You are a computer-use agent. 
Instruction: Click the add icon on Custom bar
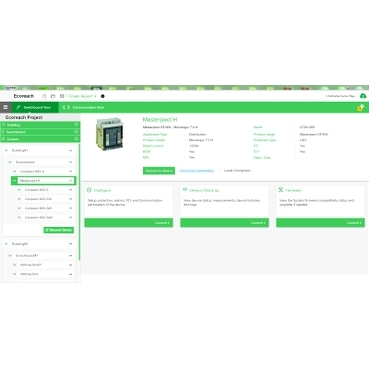pos(76,139)
